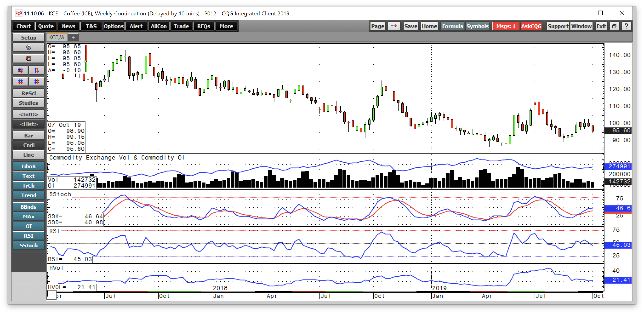644x314 pixels.
Task: Click the horizontal left-right arrows icon
Action: (x=20, y=70)
